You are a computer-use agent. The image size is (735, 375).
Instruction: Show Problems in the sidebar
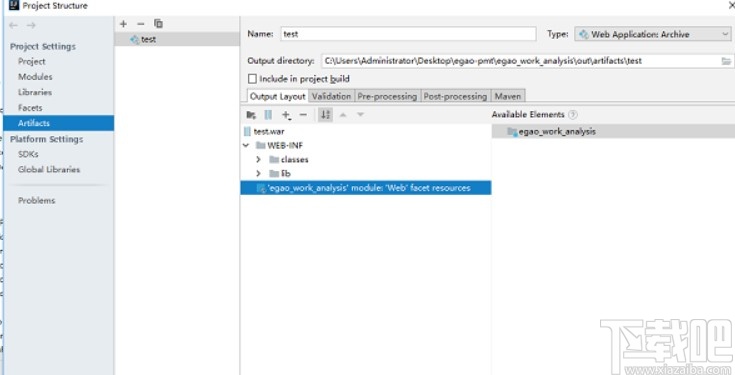[x=37, y=201]
